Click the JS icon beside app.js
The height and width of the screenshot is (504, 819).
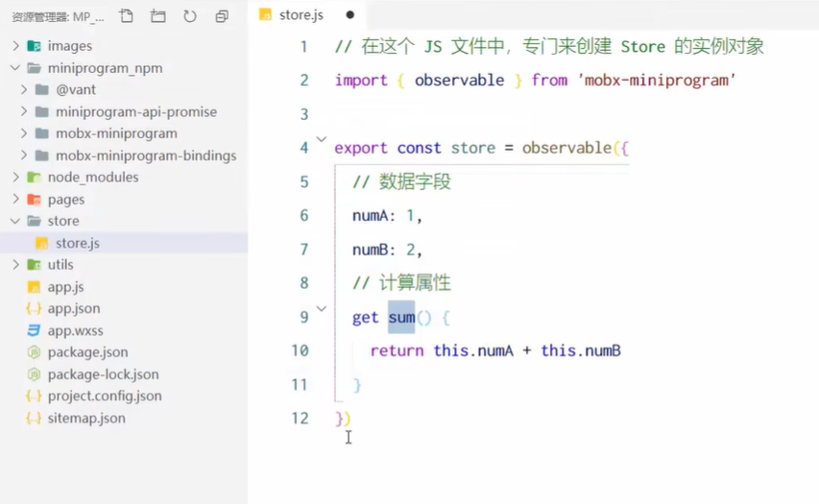34,287
